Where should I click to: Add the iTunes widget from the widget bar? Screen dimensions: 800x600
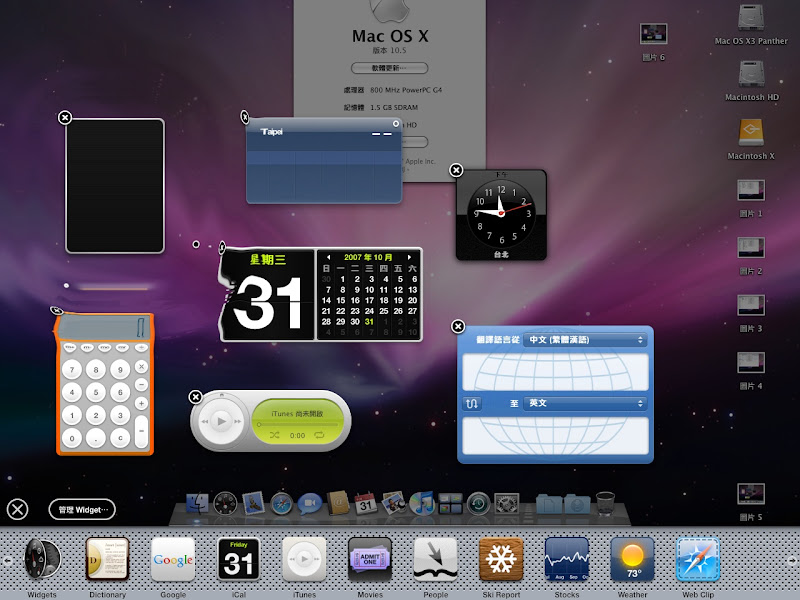point(304,559)
